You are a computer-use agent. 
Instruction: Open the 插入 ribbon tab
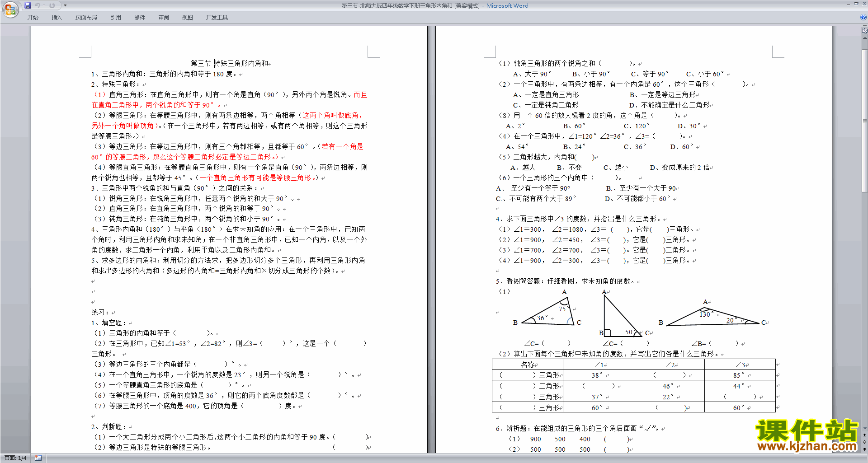(57, 18)
